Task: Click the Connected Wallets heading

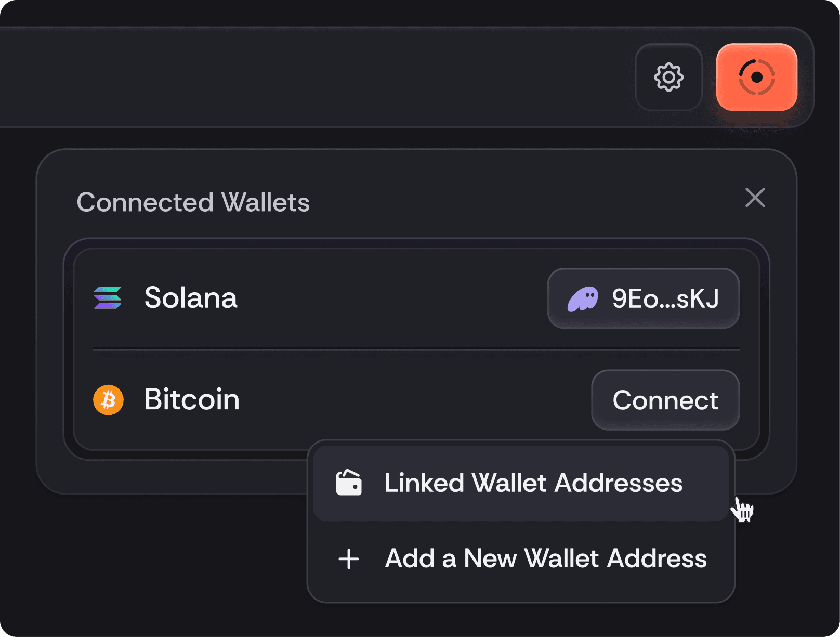Action: 193,202
